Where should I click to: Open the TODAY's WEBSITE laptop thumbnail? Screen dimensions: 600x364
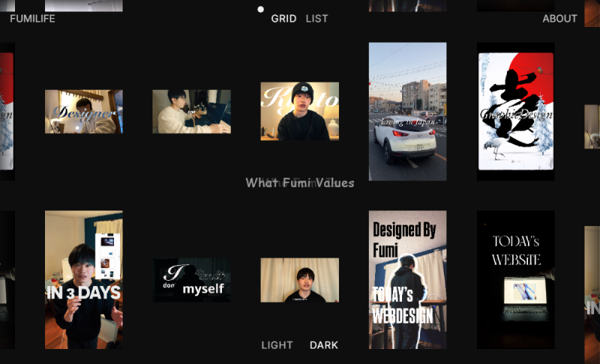point(516,279)
